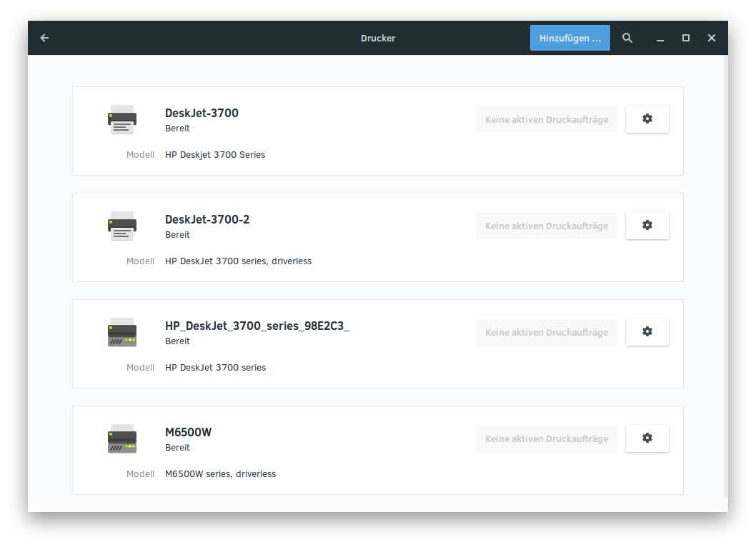This screenshot has height=547, width=756.
Task: Click the HP DeskJet 3700 series, driverless model text
Action: pos(238,261)
